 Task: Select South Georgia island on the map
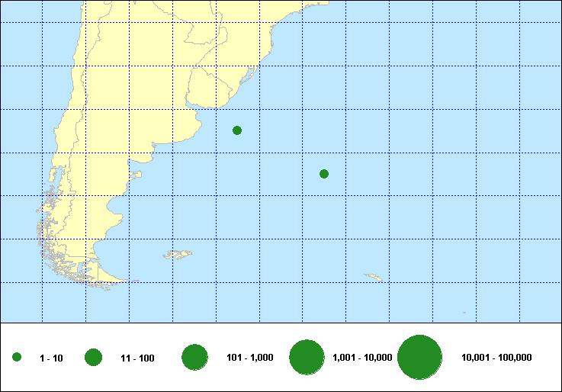pyautogui.click(x=373, y=277)
